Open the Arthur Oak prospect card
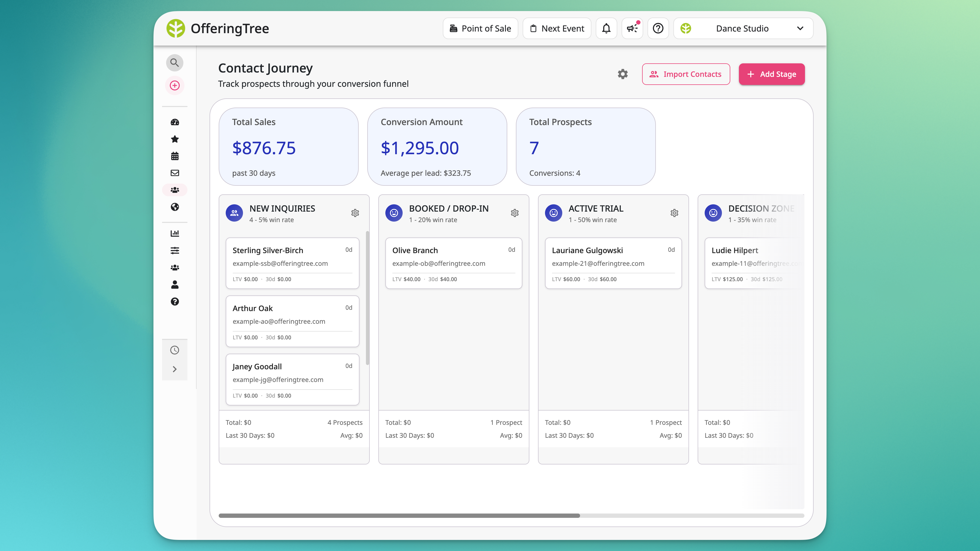The height and width of the screenshot is (551, 980). point(293,321)
